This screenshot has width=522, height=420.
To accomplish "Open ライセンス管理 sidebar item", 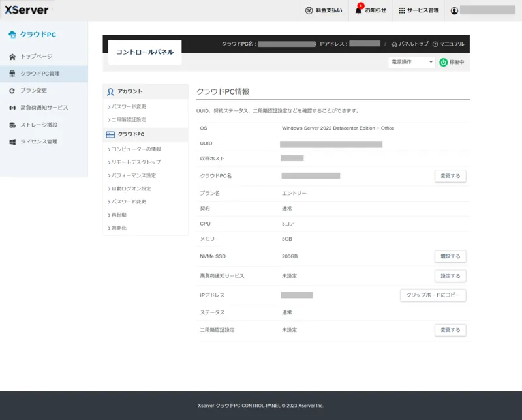I will [x=44, y=142].
